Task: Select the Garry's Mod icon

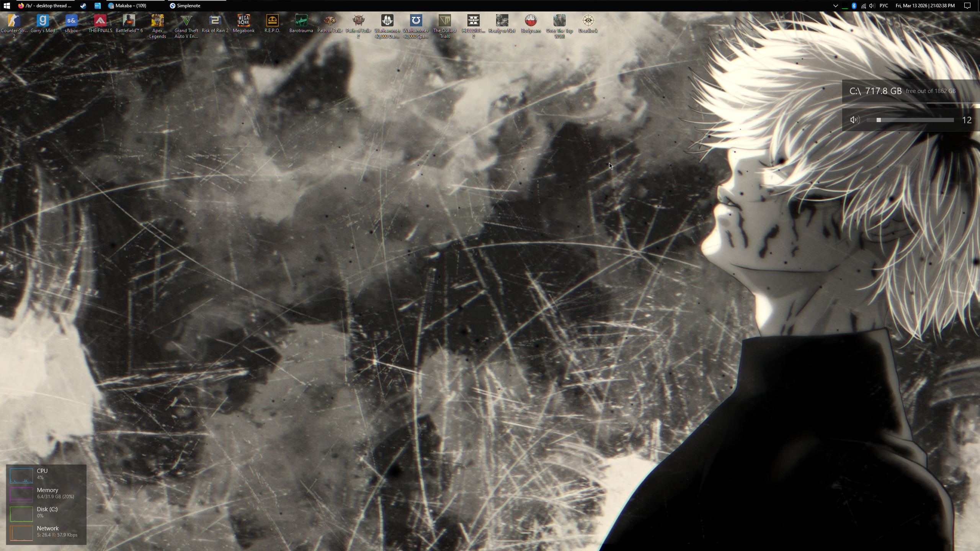Action: (x=43, y=21)
